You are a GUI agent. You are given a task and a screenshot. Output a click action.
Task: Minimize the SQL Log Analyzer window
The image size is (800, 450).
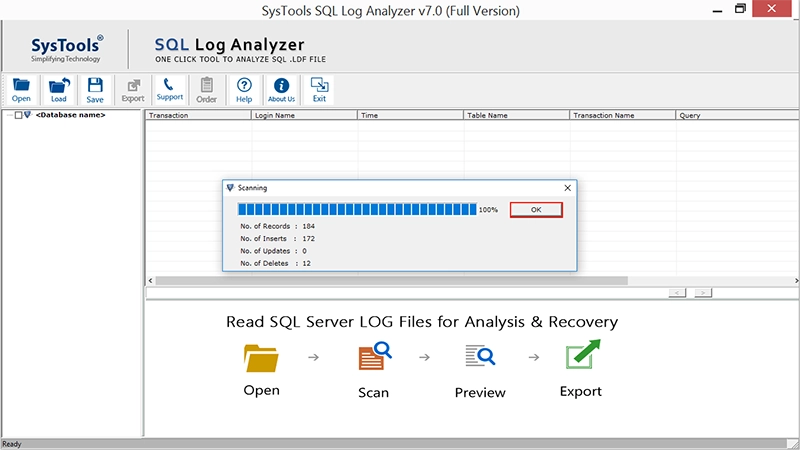tap(717, 9)
